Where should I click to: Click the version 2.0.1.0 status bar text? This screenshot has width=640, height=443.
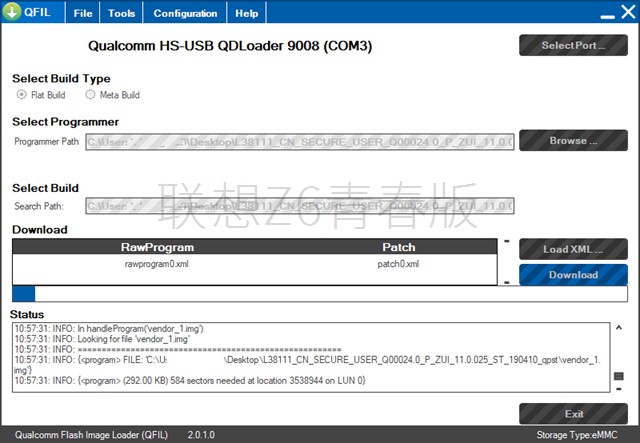201,435
